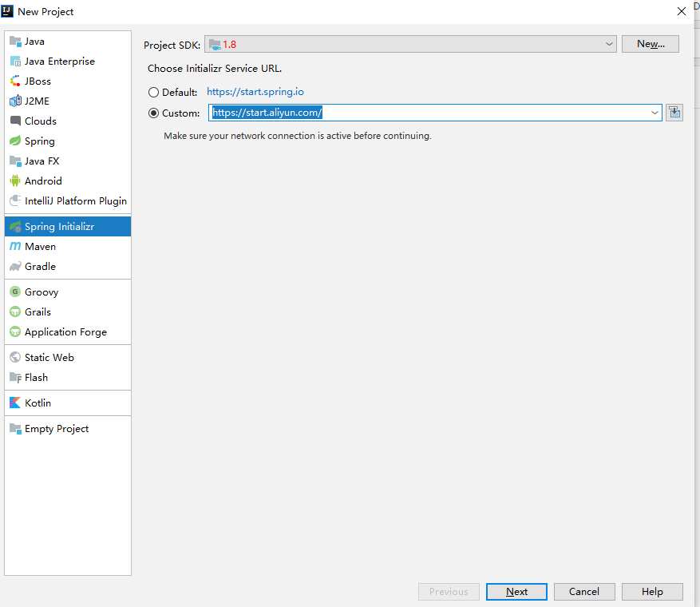Click the Spring leaf icon
Screen dimensions: 700x607
coord(15,141)
